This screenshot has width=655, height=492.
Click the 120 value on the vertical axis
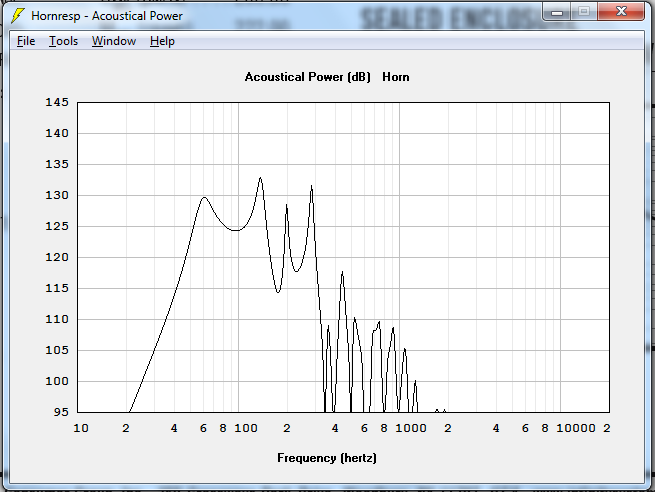tap(57, 257)
